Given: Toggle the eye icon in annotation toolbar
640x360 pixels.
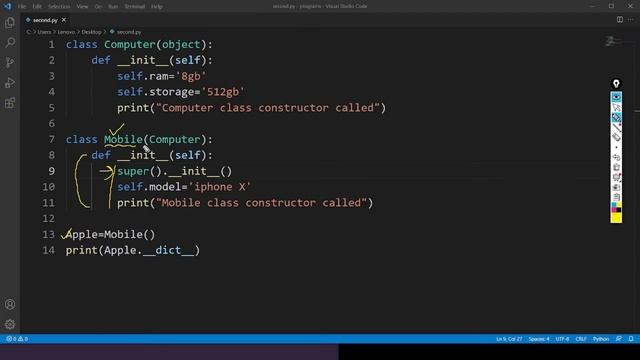Looking at the screenshot, I should click(x=616, y=97).
